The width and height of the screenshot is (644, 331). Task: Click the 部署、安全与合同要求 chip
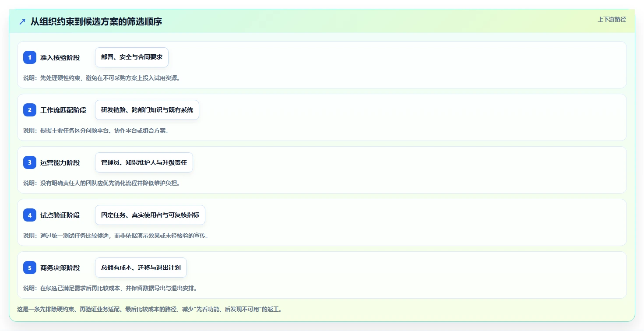click(132, 57)
